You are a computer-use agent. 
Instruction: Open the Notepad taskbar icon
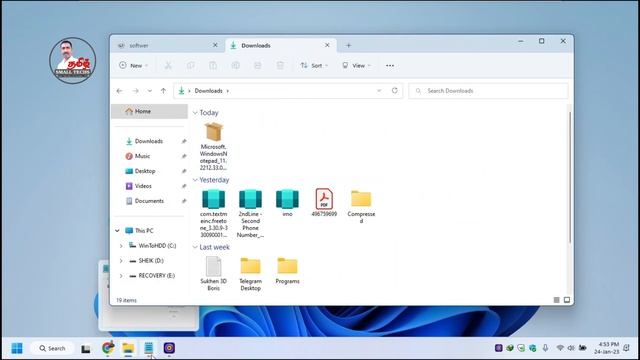149,348
